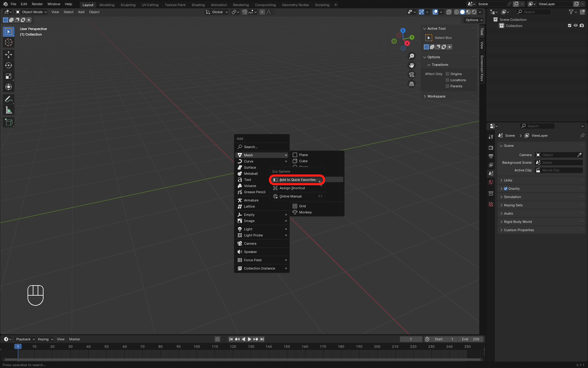The height and width of the screenshot is (368, 588).
Task: Toggle camera view gizmo icon
Action: (412, 75)
